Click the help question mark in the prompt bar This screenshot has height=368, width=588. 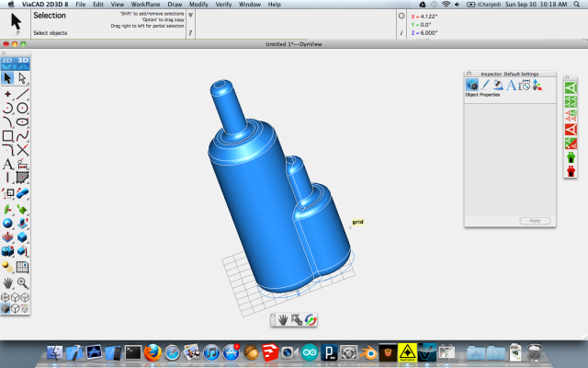[190, 33]
